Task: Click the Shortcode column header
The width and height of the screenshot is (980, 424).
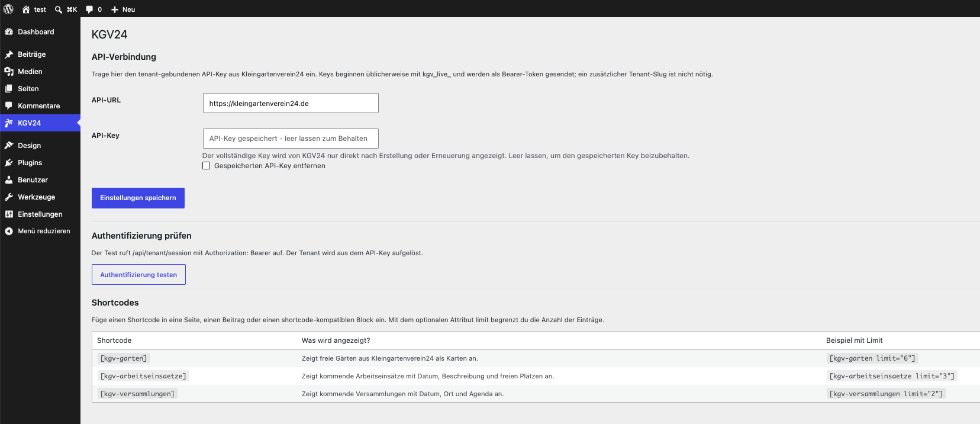Action: point(114,341)
